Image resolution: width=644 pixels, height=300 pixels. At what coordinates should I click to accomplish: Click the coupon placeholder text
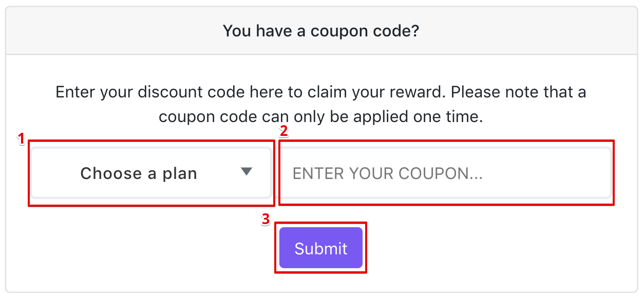pyautogui.click(x=388, y=173)
